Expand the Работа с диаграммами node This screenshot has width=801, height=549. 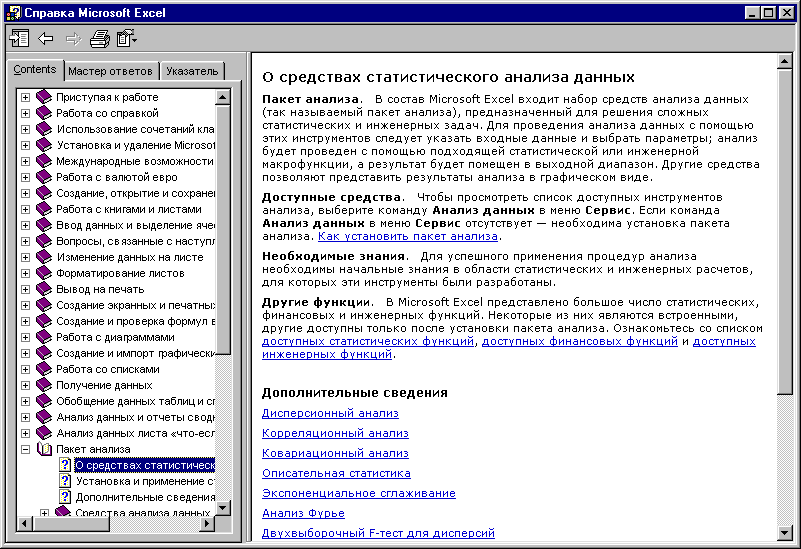[25, 338]
